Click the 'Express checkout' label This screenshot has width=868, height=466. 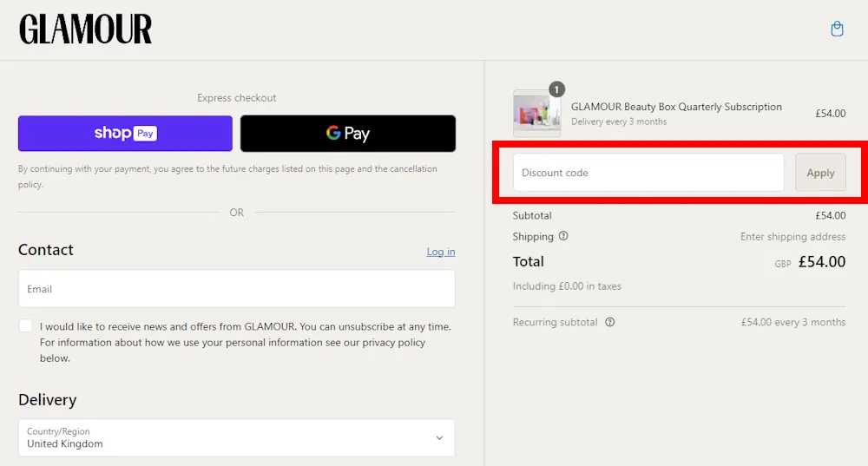click(236, 98)
